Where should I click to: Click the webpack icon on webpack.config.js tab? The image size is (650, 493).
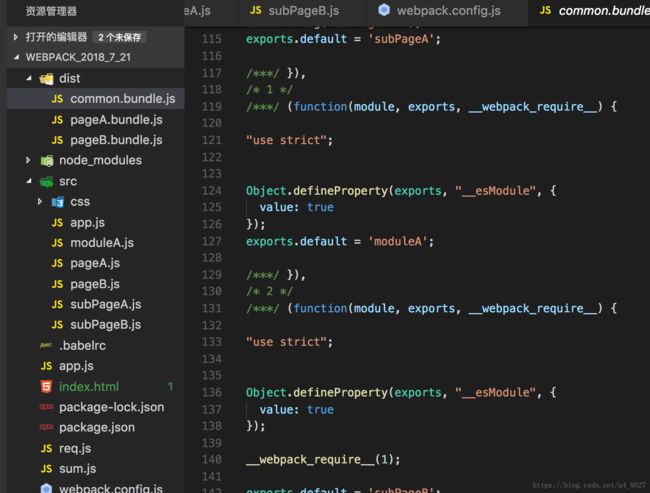(x=384, y=10)
